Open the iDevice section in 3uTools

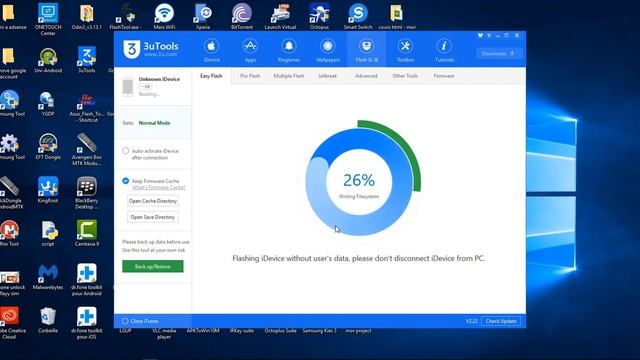211,50
